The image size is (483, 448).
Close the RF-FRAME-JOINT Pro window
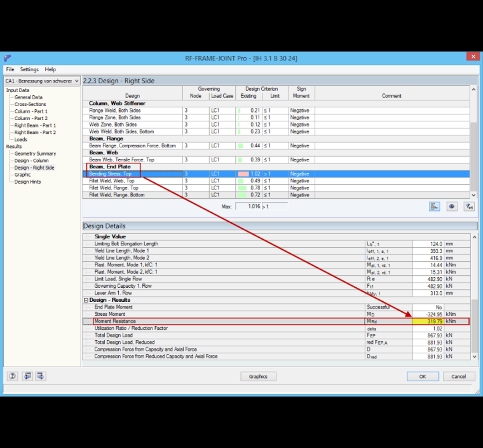tap(473, 57)
